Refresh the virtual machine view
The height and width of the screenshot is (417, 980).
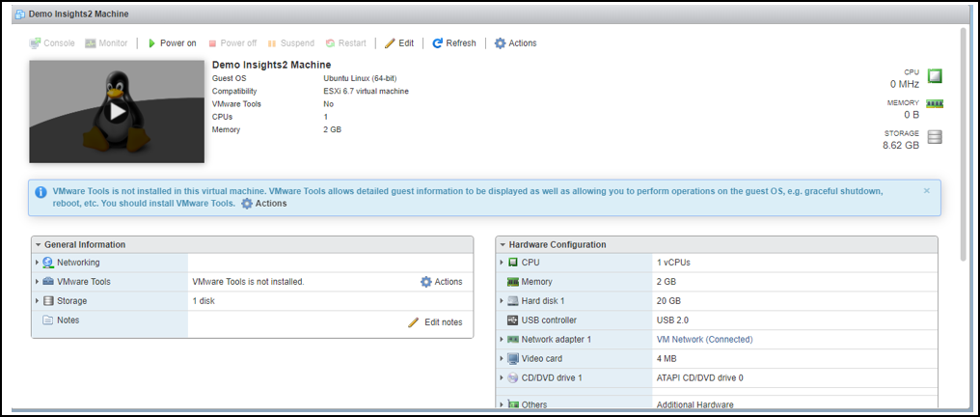pyautogui.click(x=453, y=43)
